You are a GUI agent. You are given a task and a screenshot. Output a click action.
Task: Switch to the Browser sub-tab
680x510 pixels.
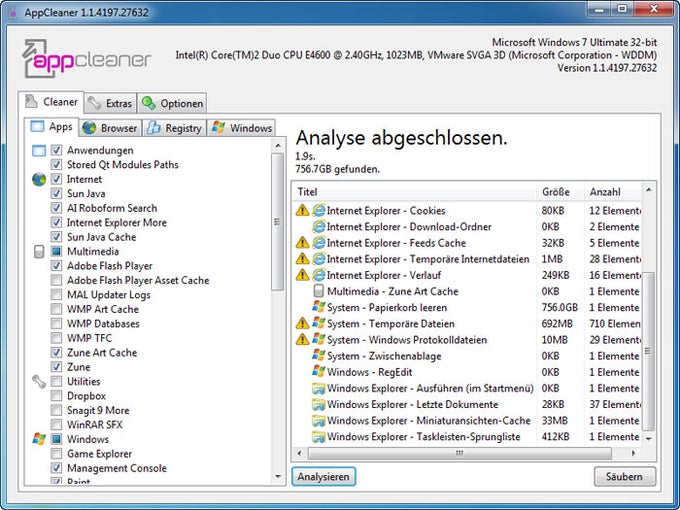pos(111,128)
